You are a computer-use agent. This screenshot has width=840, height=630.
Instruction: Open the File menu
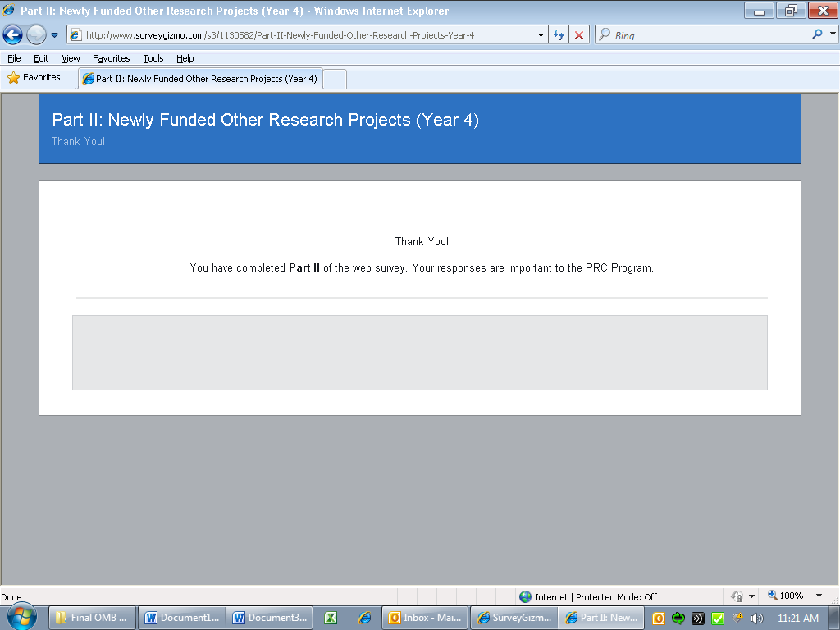14,58
